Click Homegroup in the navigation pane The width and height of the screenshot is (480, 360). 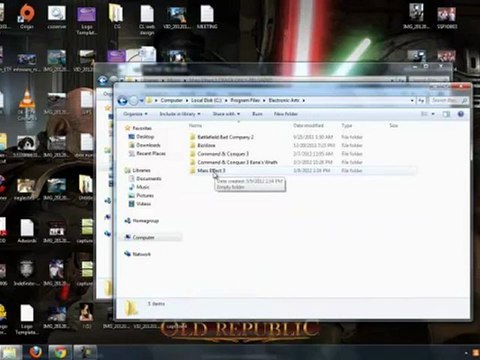click(x=145, y=221)
